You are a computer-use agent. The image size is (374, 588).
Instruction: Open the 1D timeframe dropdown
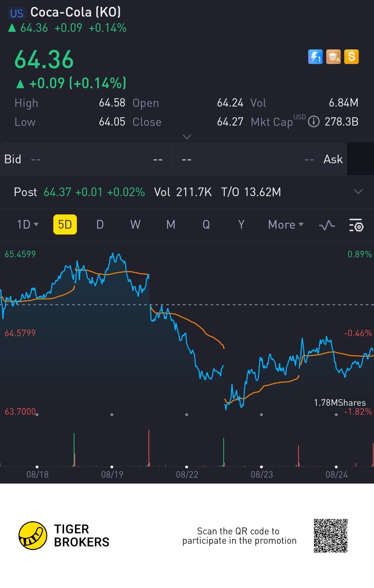click(x=28, y=224)
